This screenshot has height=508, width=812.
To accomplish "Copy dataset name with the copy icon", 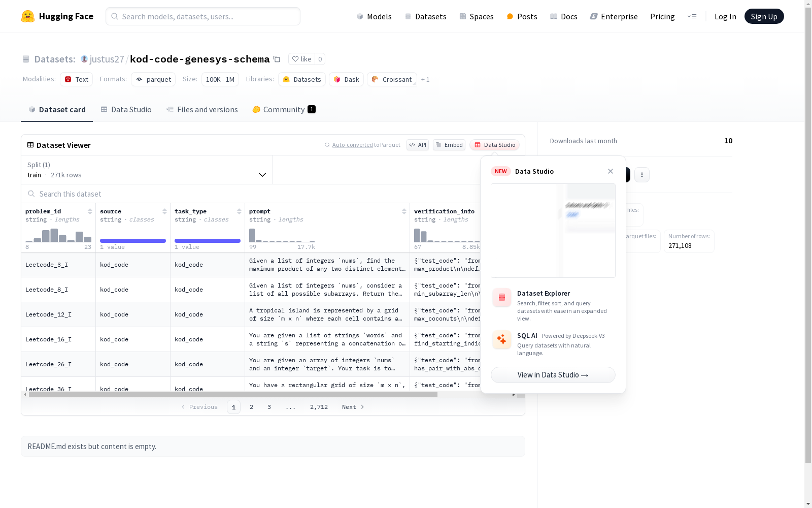I will coord(277,59).
